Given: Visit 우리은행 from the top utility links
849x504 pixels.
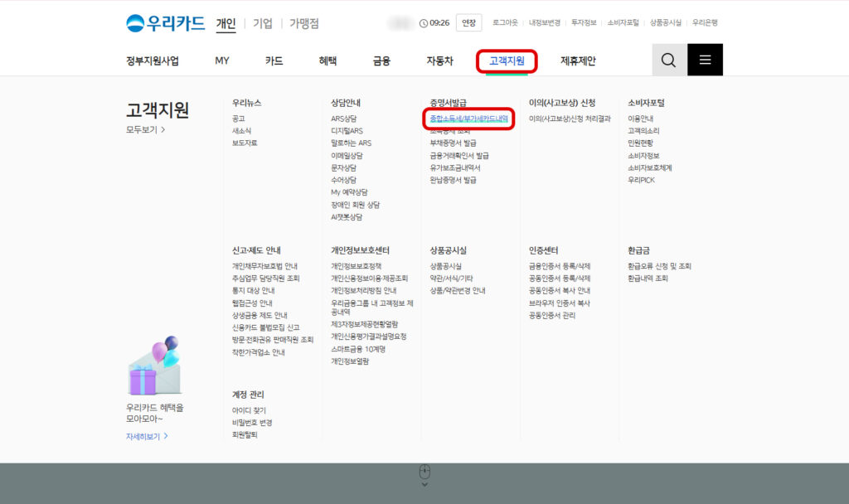Looking at the screenshot, I should click(x=706, y=22).
